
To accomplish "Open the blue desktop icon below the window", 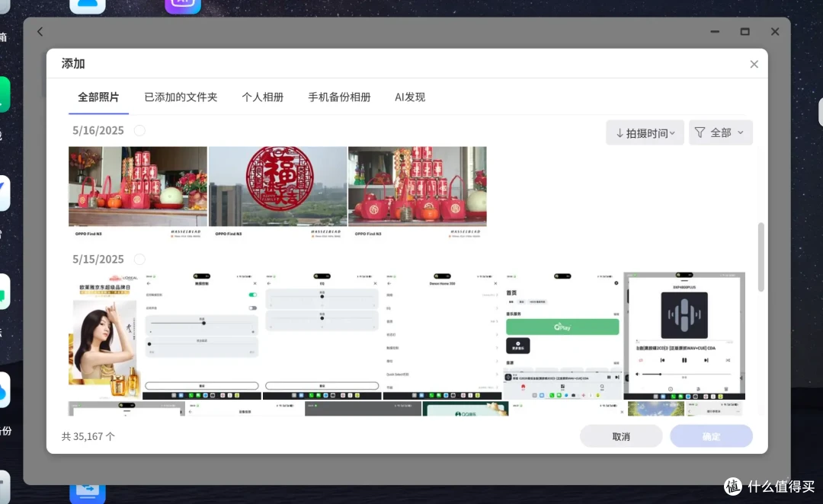I will 88,493.
